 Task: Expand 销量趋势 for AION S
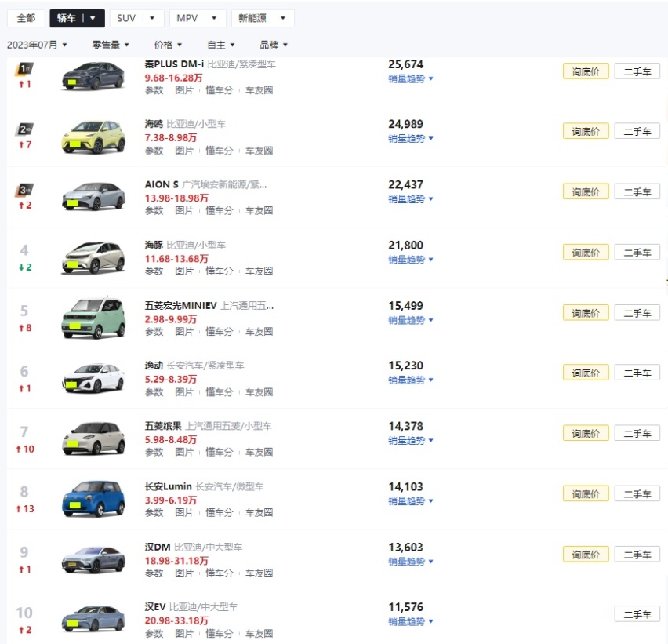[410, 199]
